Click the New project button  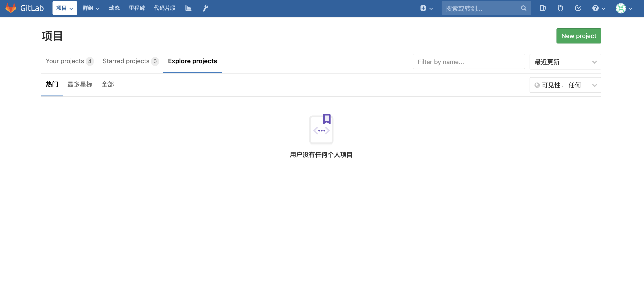click(x=579, y=36)
